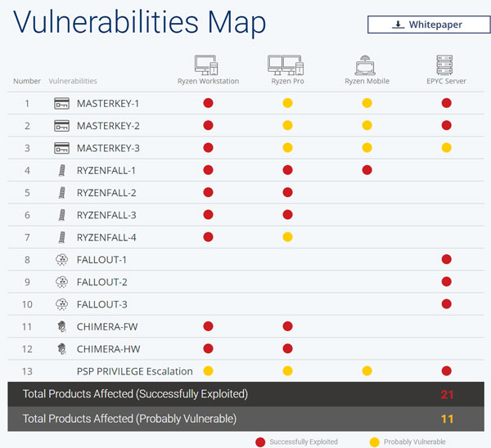The width and height of the screenshot is (491, 448).
Task: Click the red dot for FALLOUT-3 EPYC Server
Action: click(x=447, y=304)
